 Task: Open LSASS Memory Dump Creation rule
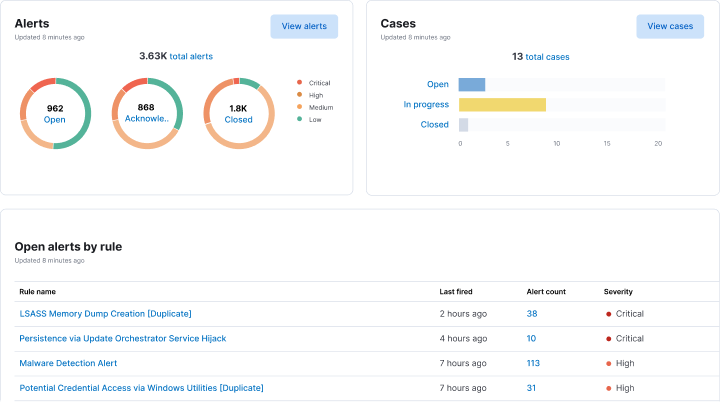click(x=105, y=313)
